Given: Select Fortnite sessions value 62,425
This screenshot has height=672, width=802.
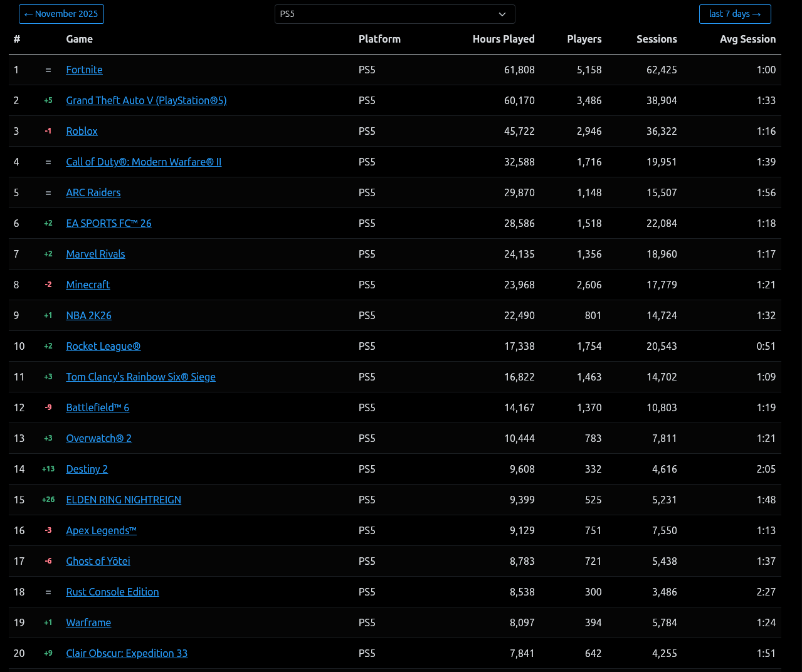Looking at the screenshot, I should coord(662,70).
